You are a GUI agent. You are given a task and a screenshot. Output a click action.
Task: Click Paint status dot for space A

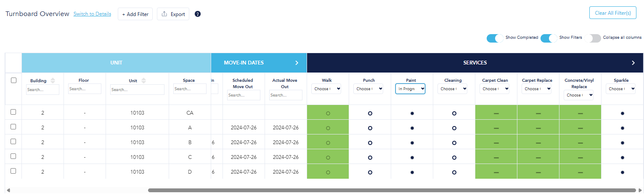coord(412,128)
